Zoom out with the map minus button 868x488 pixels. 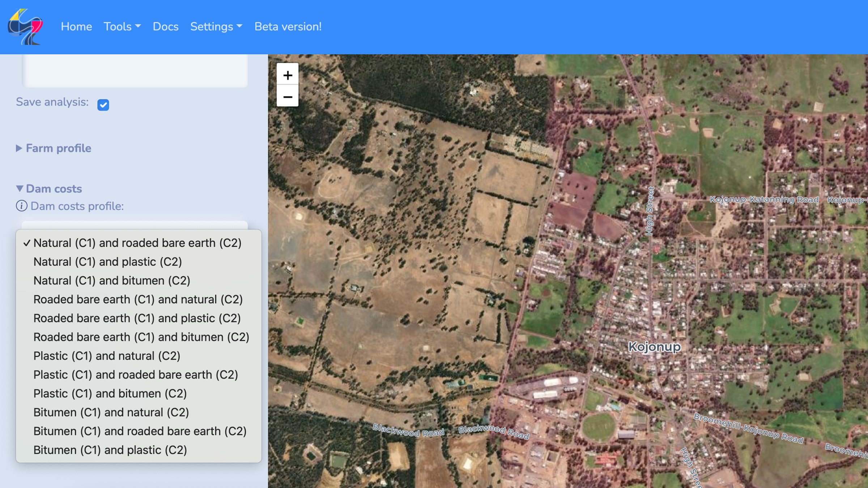(288, 97)
